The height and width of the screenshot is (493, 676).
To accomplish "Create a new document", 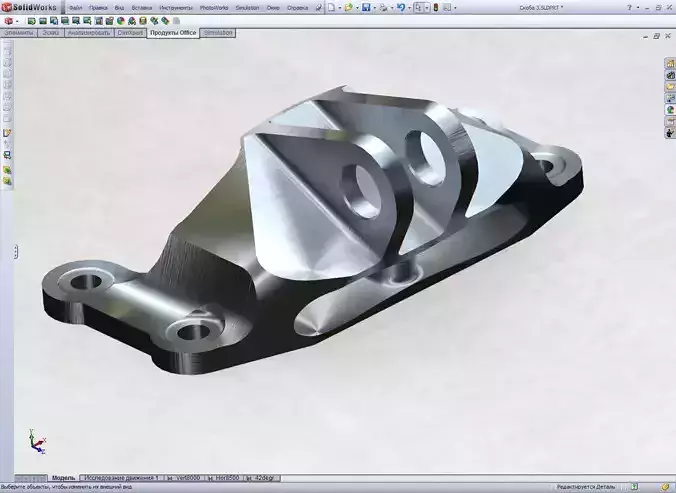I will 331,7.
